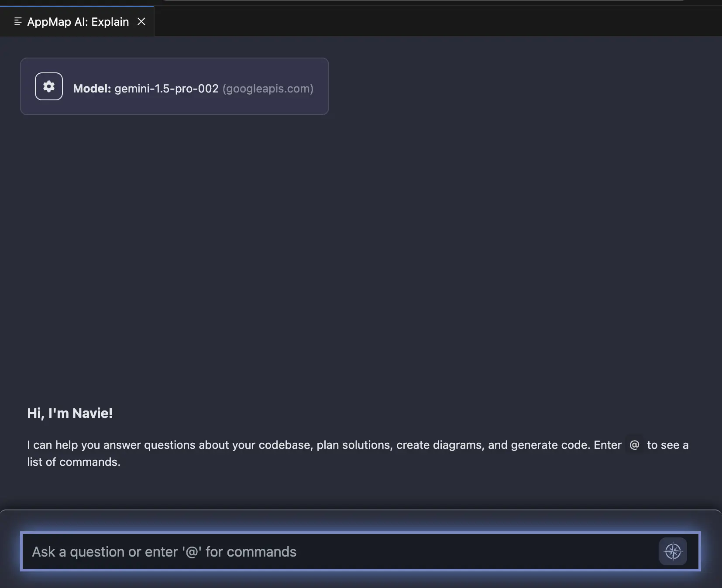This screenshot has width=722, height=588.
Task: Click the '@' command hint badge
Action: [634, 445]
